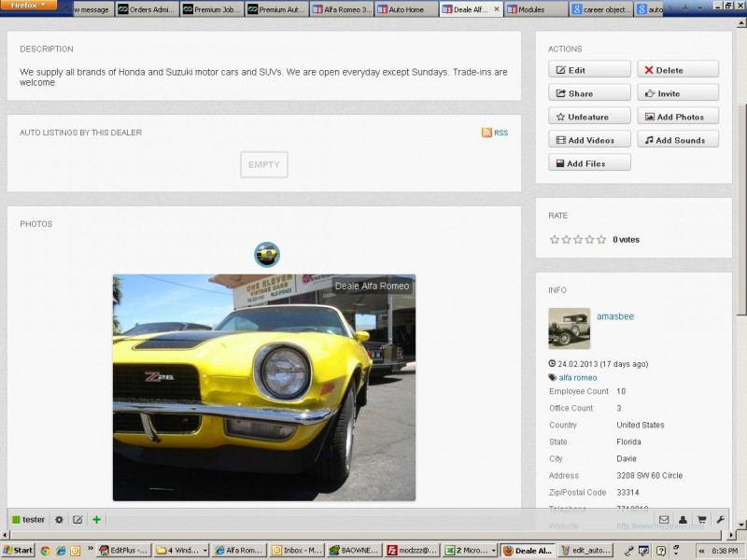
Task: Rate with the fifth star
Action: coord(601,239)
